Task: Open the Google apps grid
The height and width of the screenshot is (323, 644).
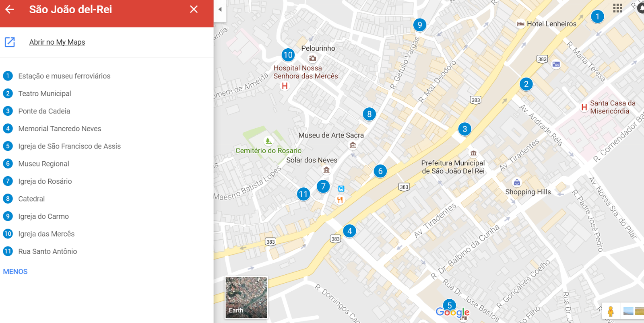Action: coord(617,8)
